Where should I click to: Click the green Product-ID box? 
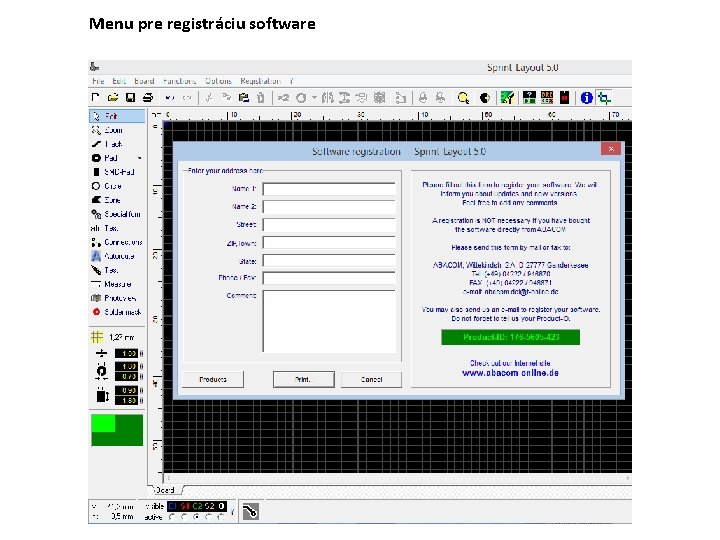pos(511,337)
